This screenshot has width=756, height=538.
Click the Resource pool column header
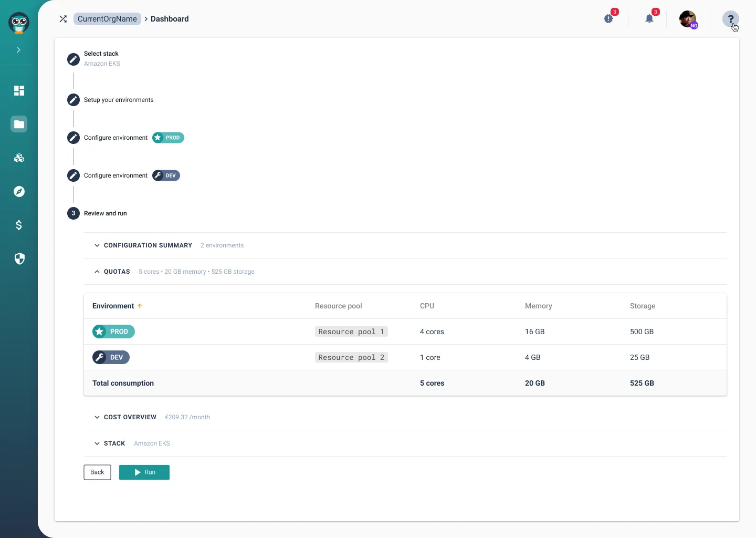339,306
